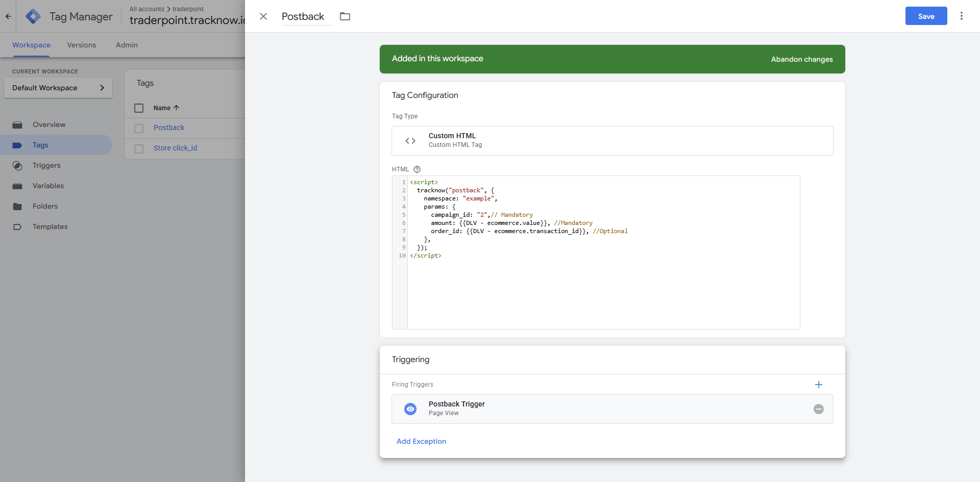The width and height of the screenshot is (980, 482).
Task: Open the three-dot more actions menu
Action: [x=961, y=16]
